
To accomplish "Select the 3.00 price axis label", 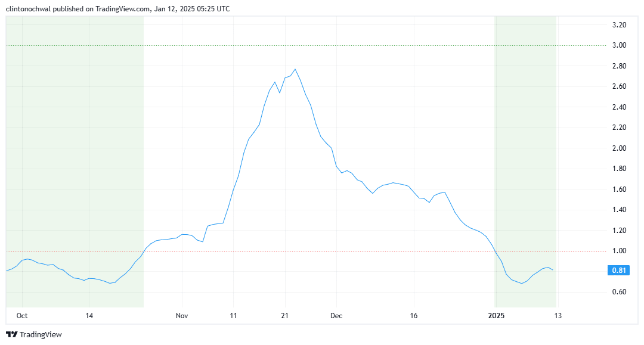I will click(x=619, y=45).
